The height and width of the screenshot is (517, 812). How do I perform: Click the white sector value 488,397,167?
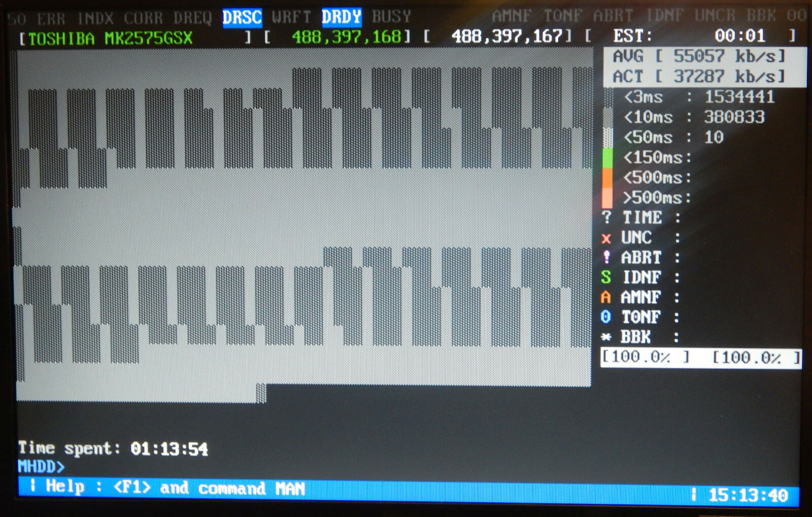[507, 36]
